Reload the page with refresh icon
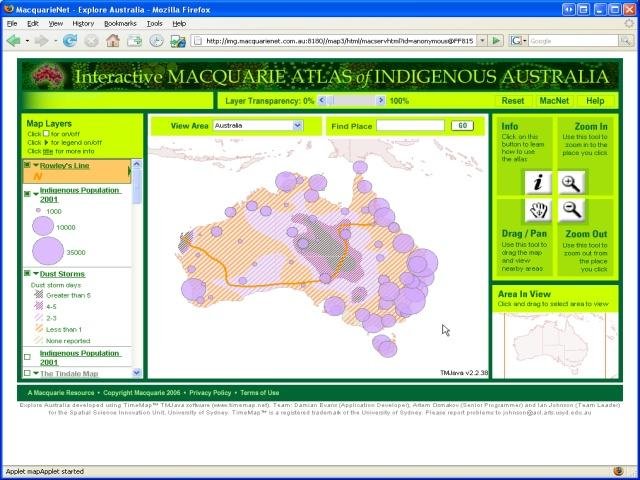 [x=70, y=41]
